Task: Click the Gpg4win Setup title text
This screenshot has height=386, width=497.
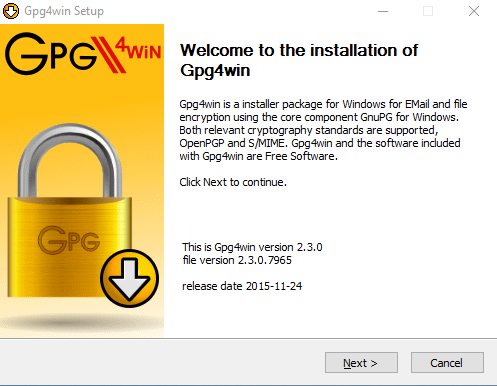Action: click(64, 11)
